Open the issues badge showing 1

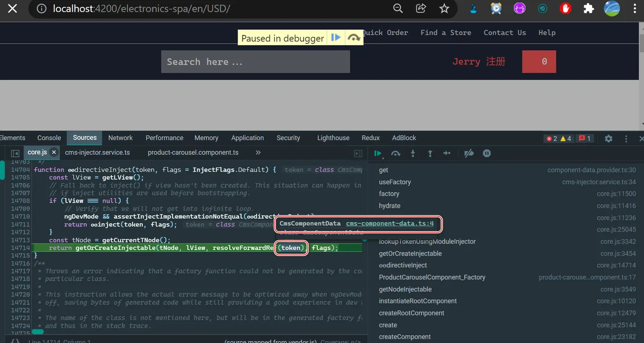(585, 138)
